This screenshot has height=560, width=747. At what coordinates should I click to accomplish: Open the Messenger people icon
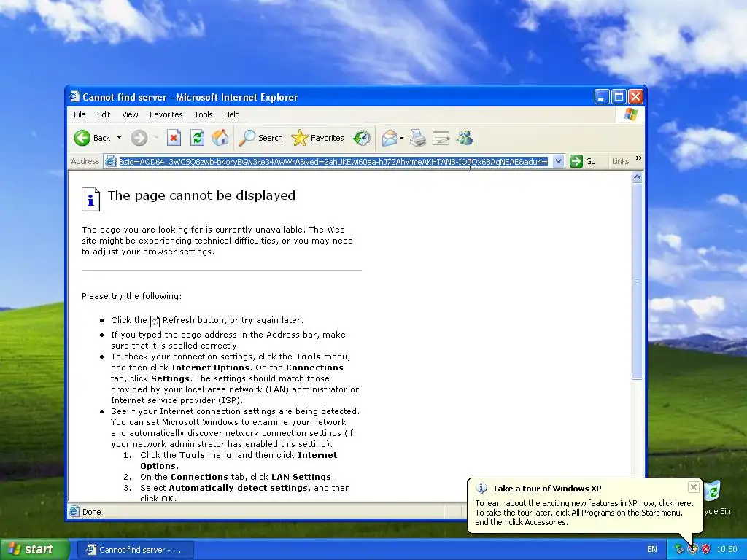(x=465, y=138)
